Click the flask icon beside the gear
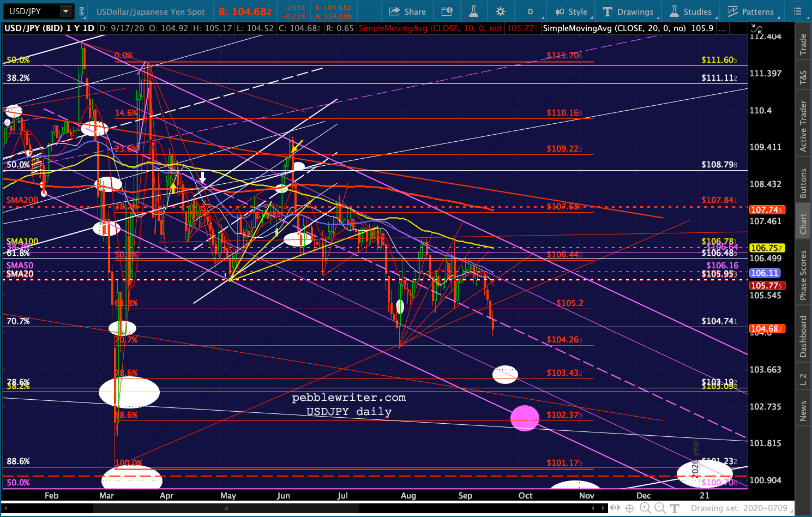Image resolution: width=812 pixels, height=517 pixels. click(473, 11)
